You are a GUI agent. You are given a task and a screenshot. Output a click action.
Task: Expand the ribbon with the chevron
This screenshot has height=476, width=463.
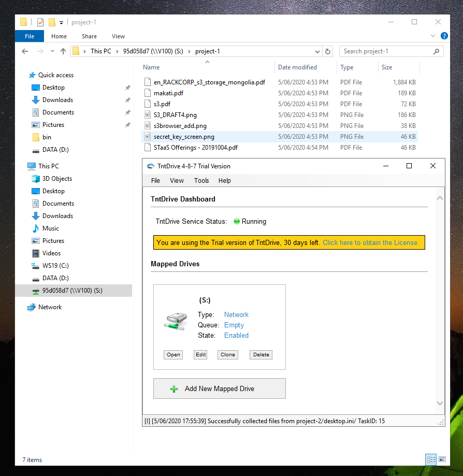pos(433,36)
